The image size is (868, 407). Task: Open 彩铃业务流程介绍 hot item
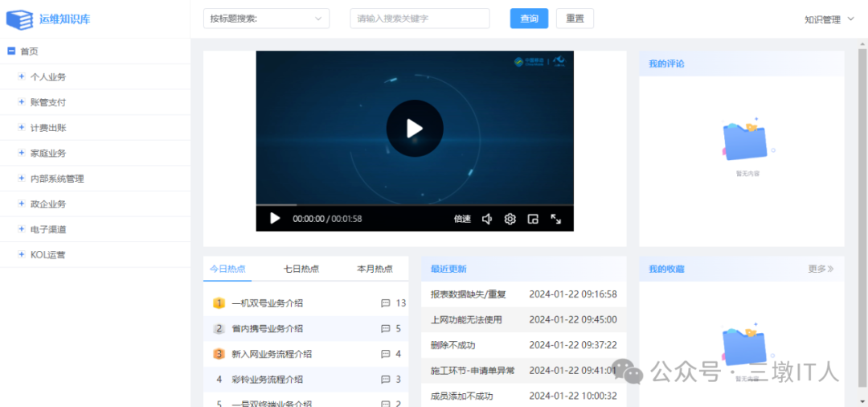coord(268,380)
